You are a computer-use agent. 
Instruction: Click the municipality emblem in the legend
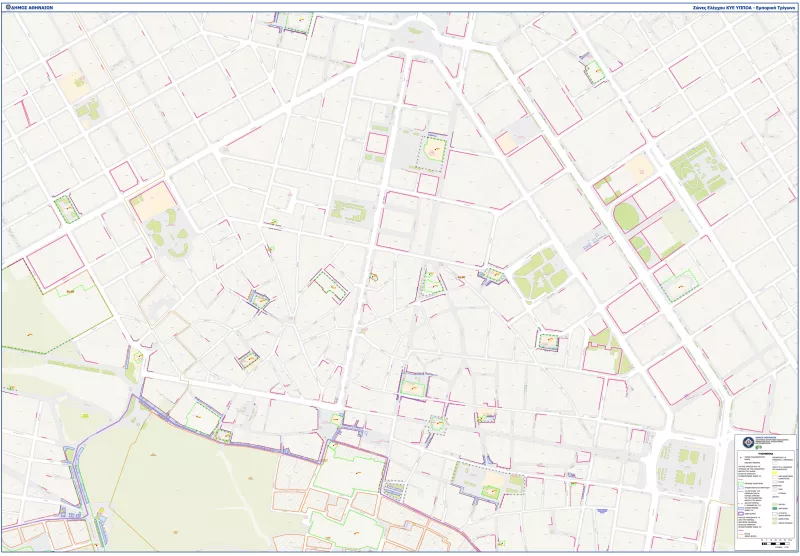click(x=748, y=442)
